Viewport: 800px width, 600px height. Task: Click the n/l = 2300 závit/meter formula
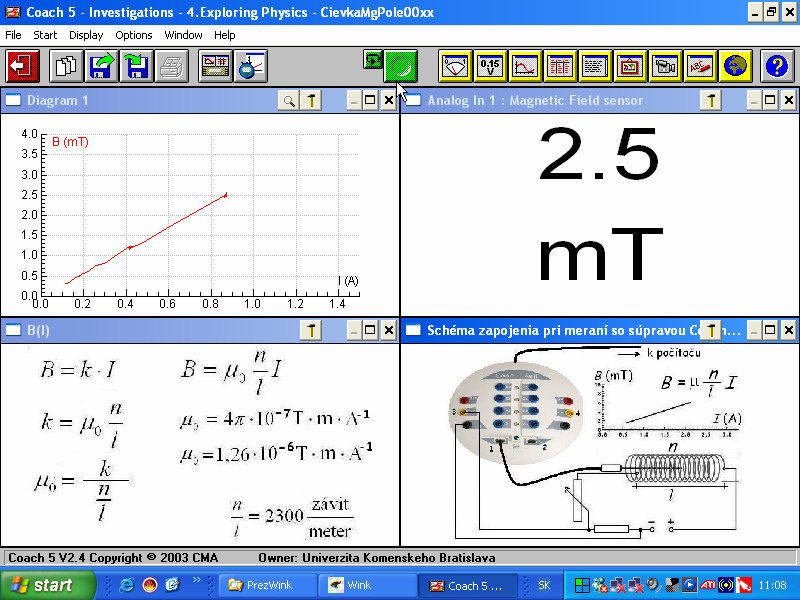(292, 518)
